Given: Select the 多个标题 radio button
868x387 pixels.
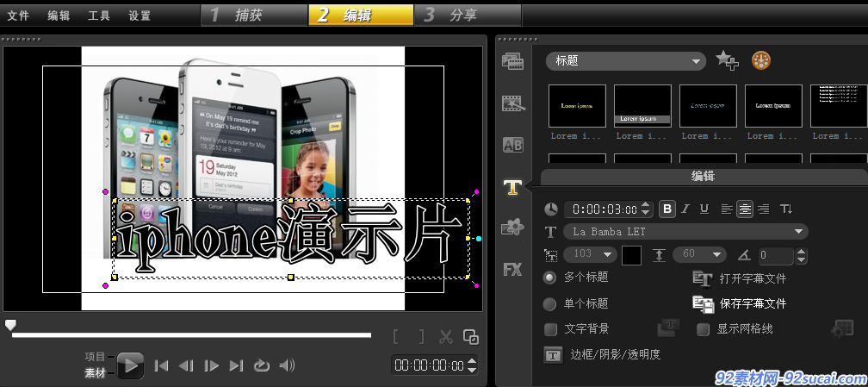Looking at the screenshot, I should pyautogui.click(x=549, y=278).
